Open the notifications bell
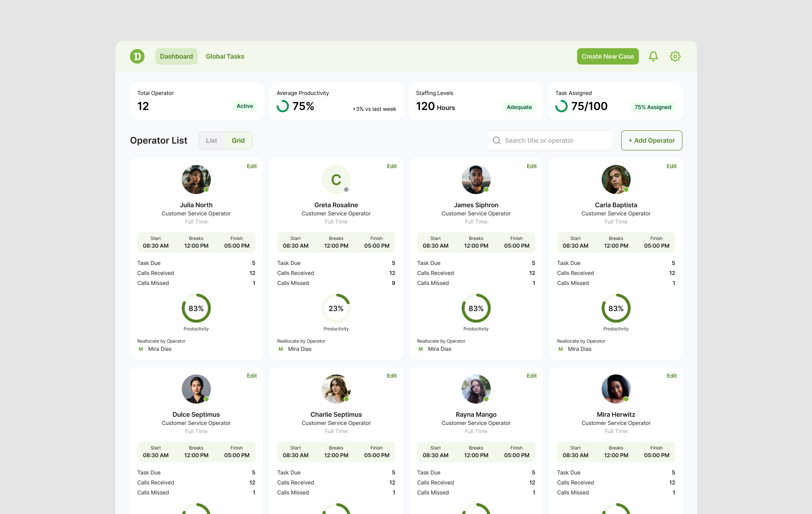The width and height of the screenshot is (812, 514). click(653, 56)
